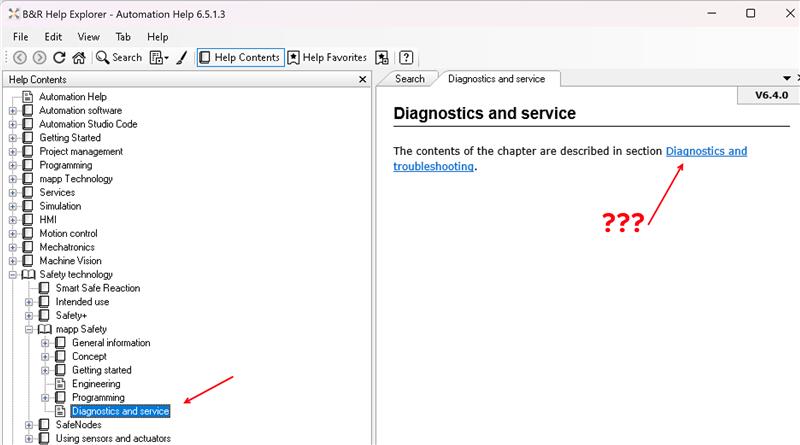The height and width of the screenshot is (445, 800).
Task: Open the File menu
Action: coord(20,37)
